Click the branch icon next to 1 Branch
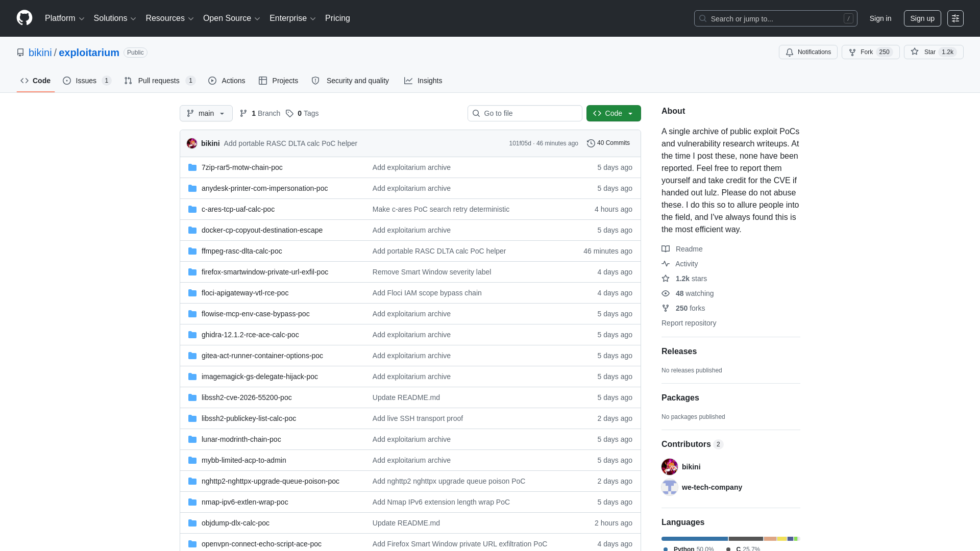 [x=243, y=113]
